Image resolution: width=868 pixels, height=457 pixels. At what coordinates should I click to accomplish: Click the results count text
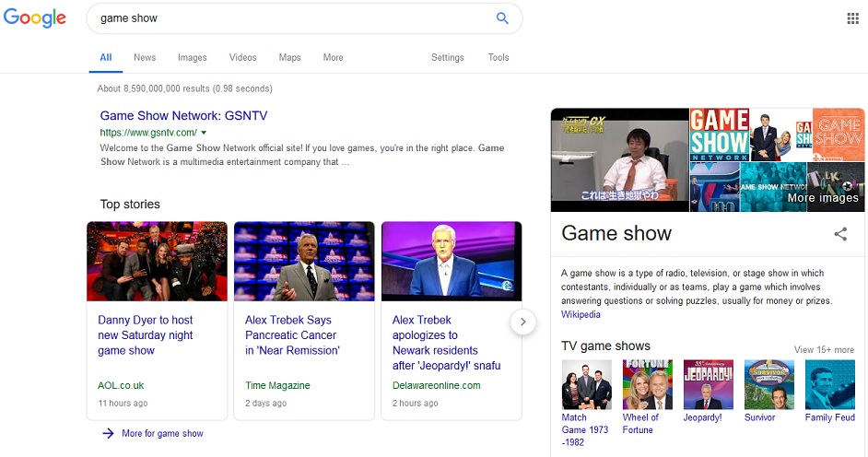(185, 88)
